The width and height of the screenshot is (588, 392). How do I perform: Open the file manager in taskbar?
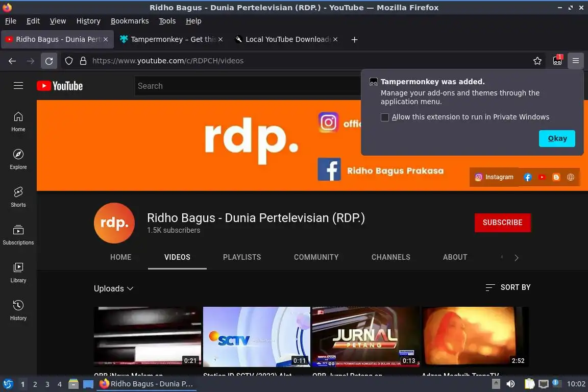click(73, 384)
